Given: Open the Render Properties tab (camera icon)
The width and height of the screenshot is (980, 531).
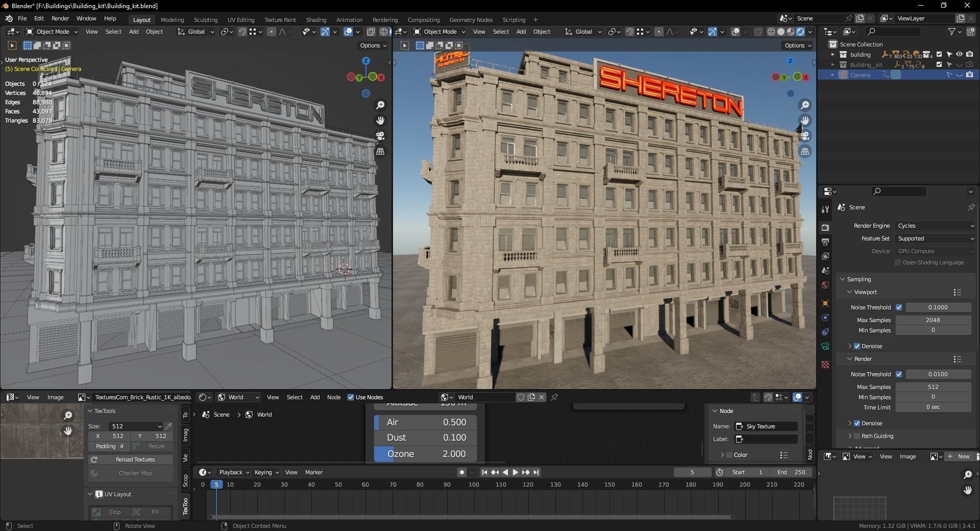Looking at the screenshot, I should point(825,226).
